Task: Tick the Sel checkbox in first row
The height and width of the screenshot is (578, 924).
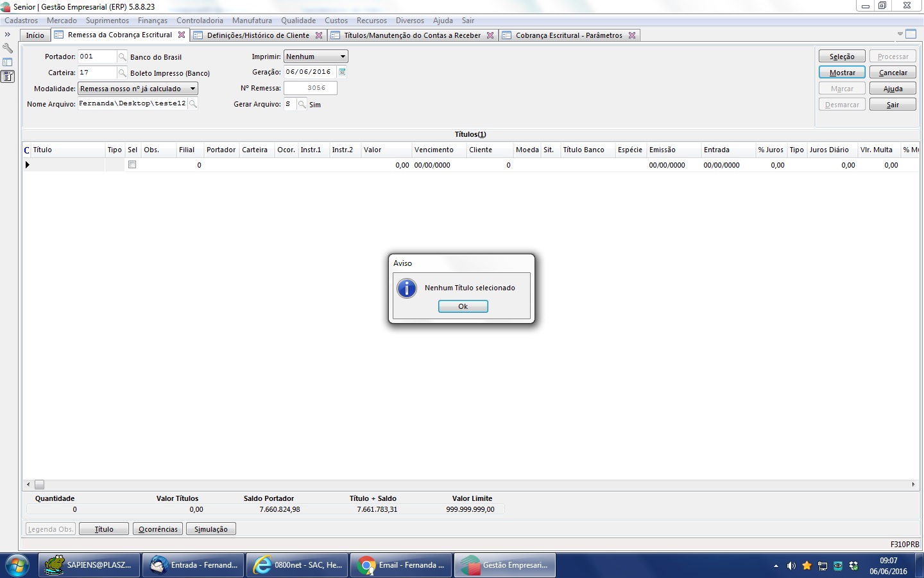Action: [132, 165]
